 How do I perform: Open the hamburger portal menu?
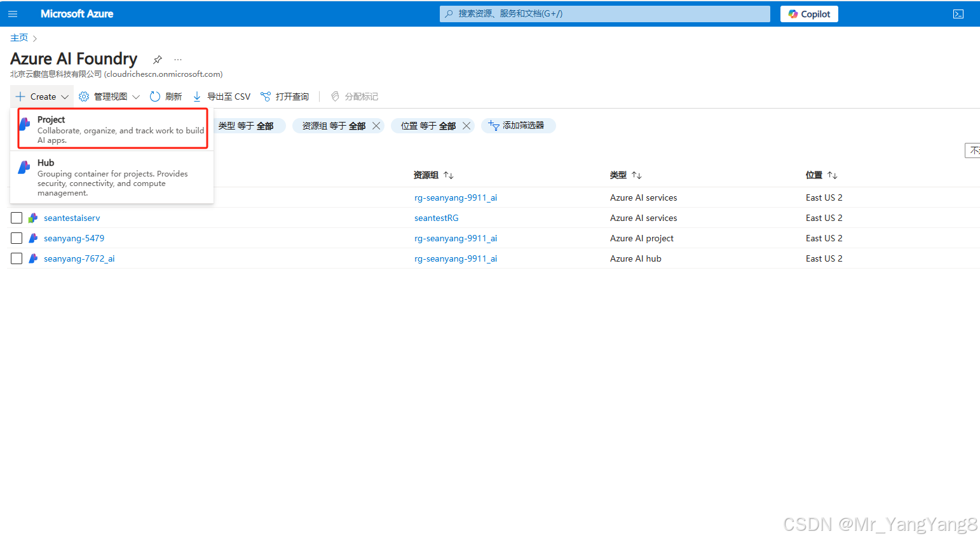point(13,14)
